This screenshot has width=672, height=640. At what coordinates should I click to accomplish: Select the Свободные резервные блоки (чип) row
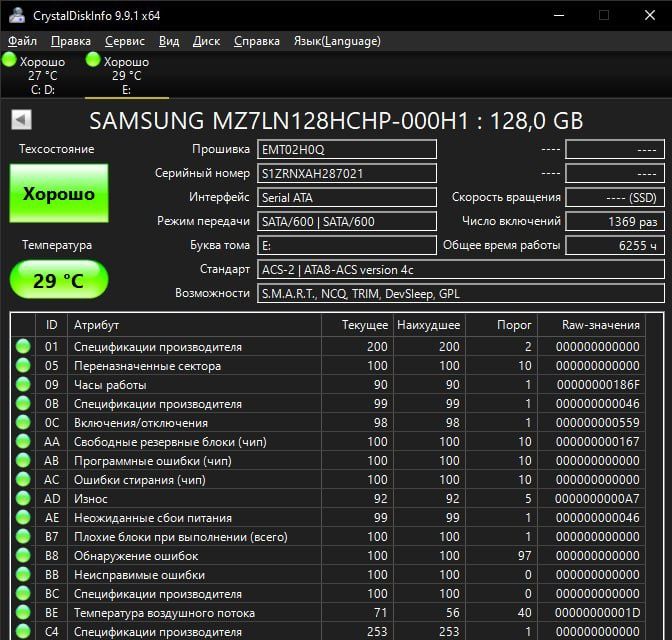[x=328, y=442]
